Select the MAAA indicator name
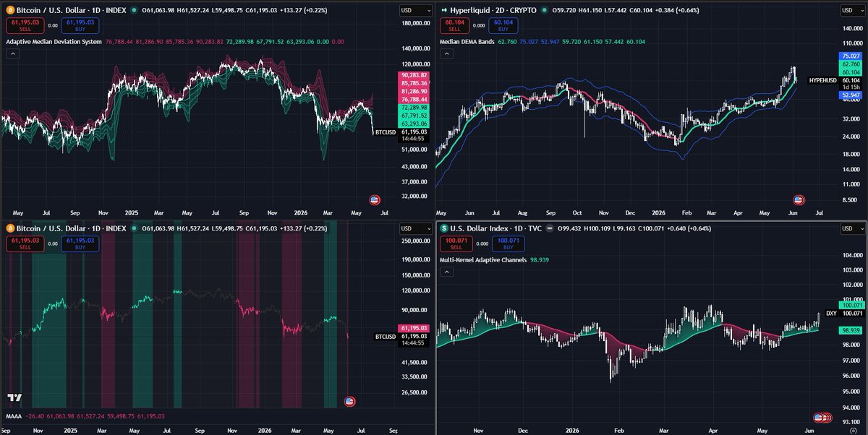 click(x=13, y=416)
